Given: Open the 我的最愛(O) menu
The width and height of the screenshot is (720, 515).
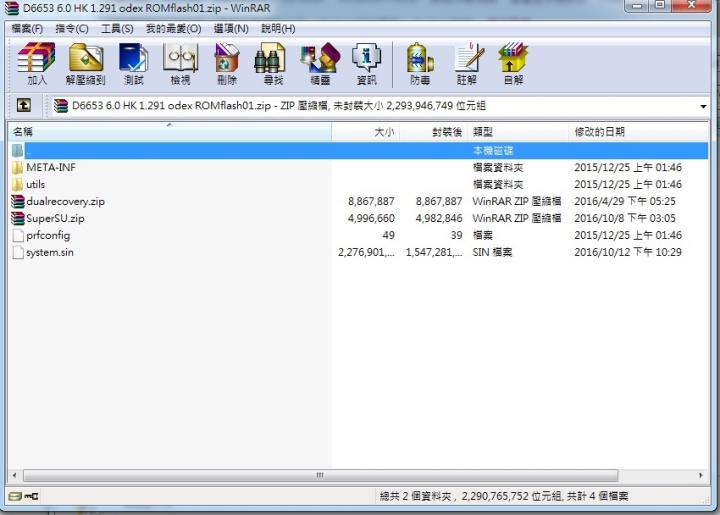Looking at the screenshot, I should pos(173,29).
